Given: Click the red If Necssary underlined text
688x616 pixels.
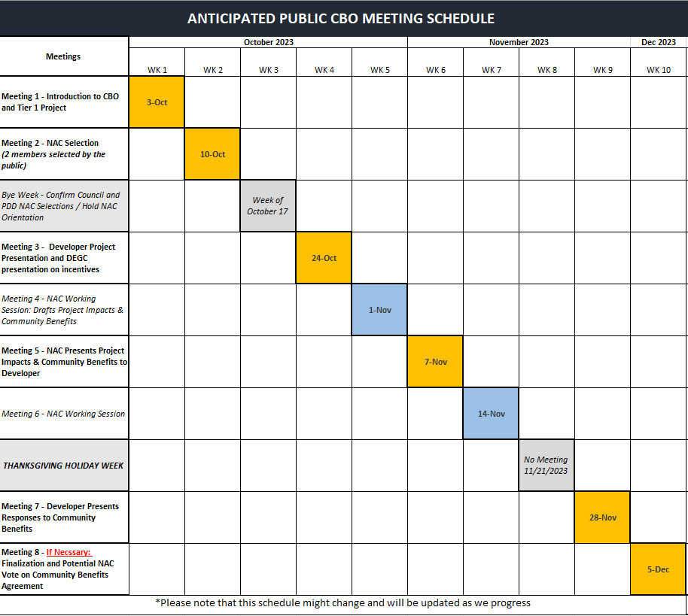Looking at the screenshot, I should pos(68,552).
